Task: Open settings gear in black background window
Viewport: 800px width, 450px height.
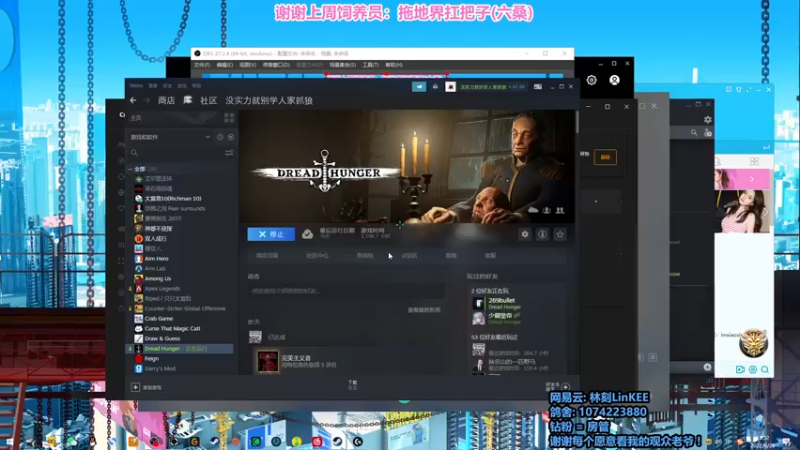Action: (x=592, y=80)
